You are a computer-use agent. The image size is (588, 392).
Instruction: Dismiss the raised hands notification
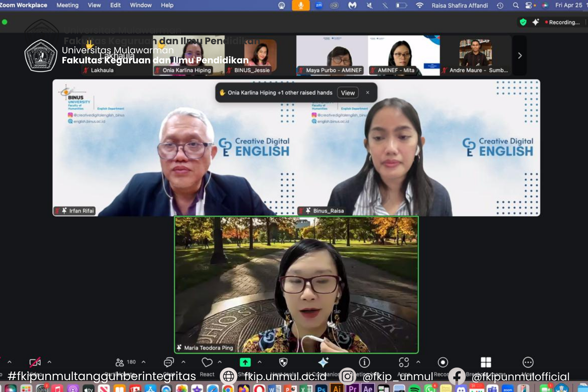pos(368,93)
